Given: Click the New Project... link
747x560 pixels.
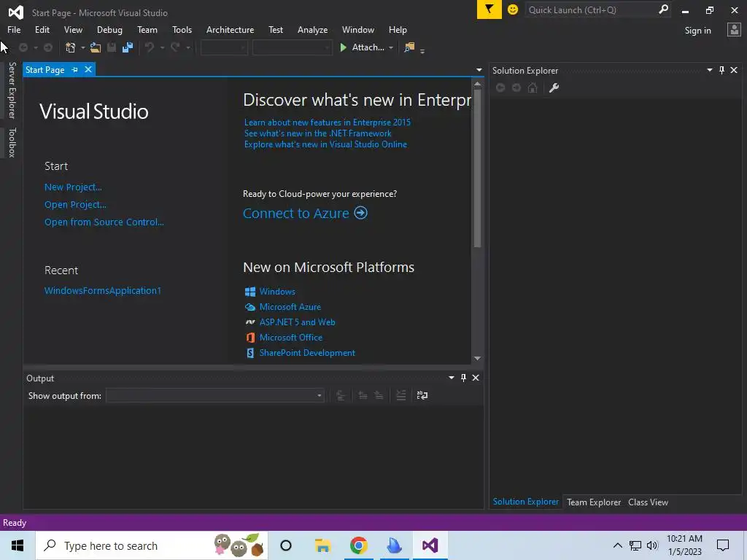Looking at the screenshot, I should (73, 187).
